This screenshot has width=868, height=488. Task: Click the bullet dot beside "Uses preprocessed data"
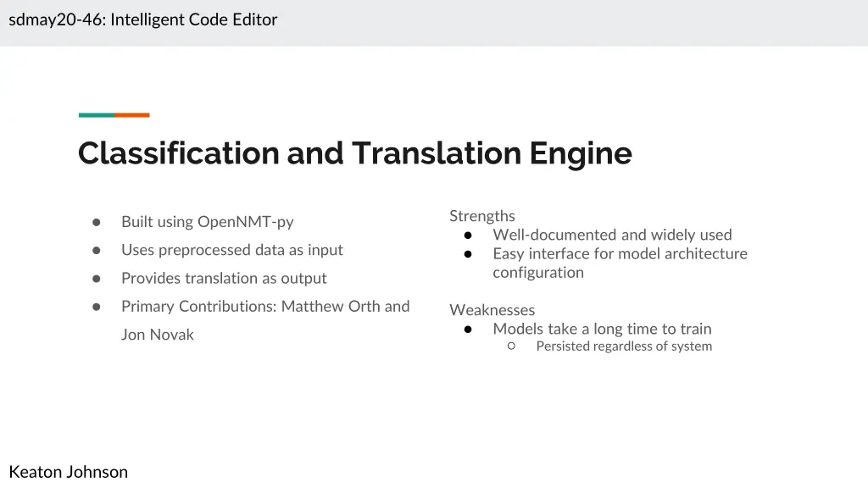(x=97, y=250)
